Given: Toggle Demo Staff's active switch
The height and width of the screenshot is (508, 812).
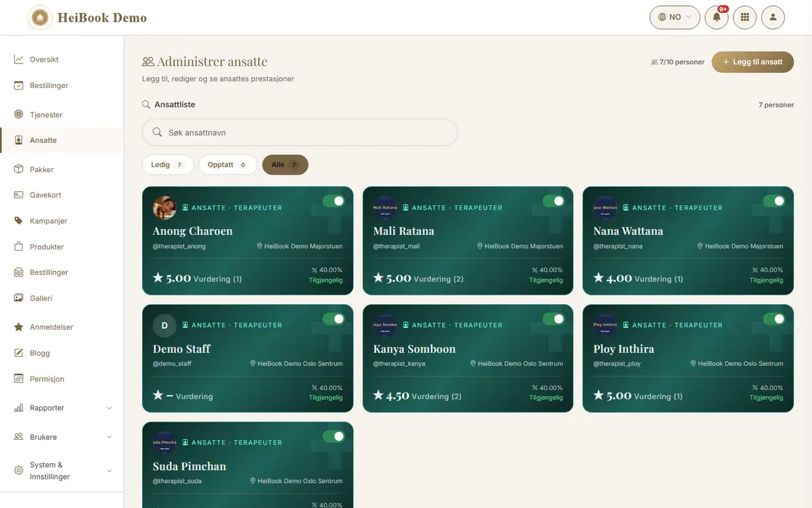Looking at the screenshot, I should coord(334,319).
